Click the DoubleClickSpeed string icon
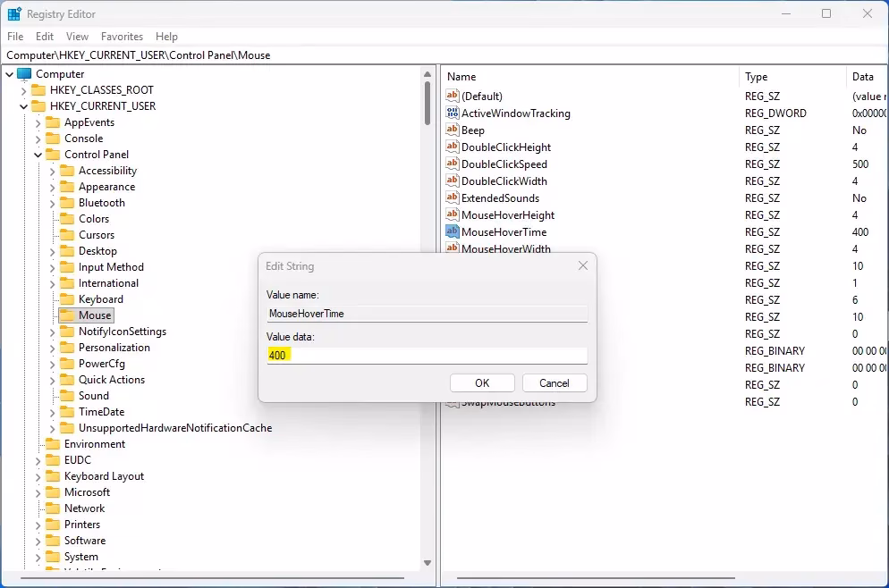889x588 pixels. (453, 164)
